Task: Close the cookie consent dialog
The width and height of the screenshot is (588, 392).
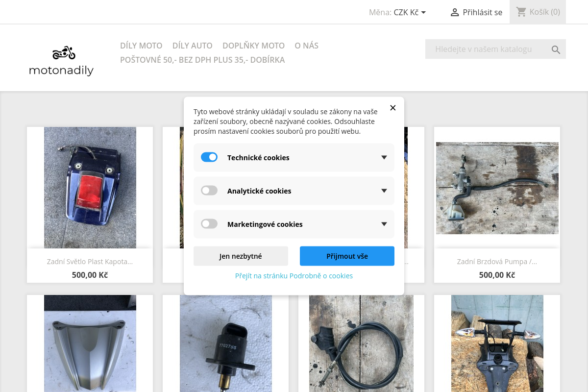Action: tap(392, 108)
